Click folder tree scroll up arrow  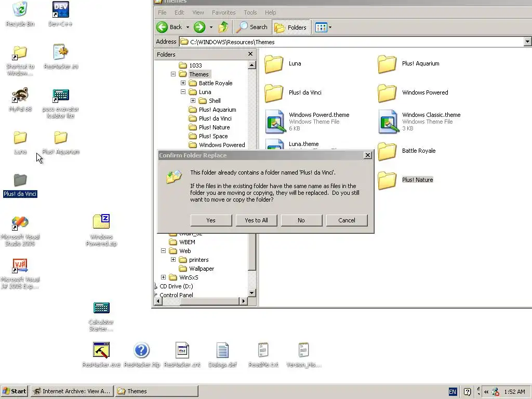coord(252,65)
